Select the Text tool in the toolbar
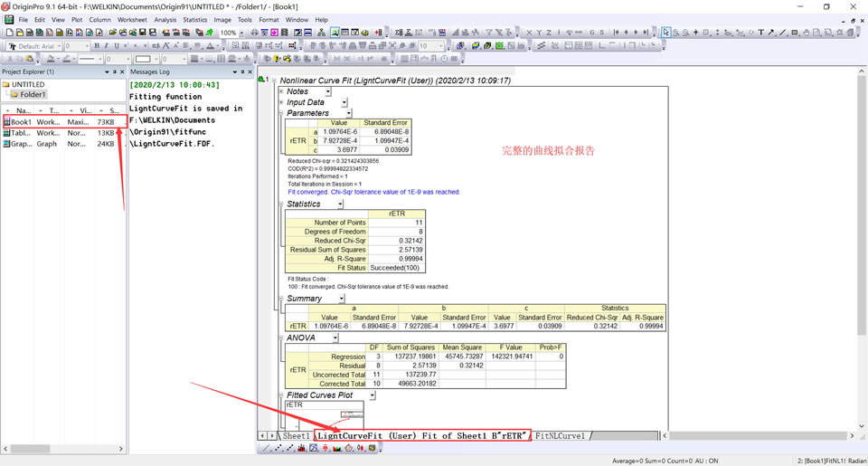868x466 pixels. tap(759, 33)
